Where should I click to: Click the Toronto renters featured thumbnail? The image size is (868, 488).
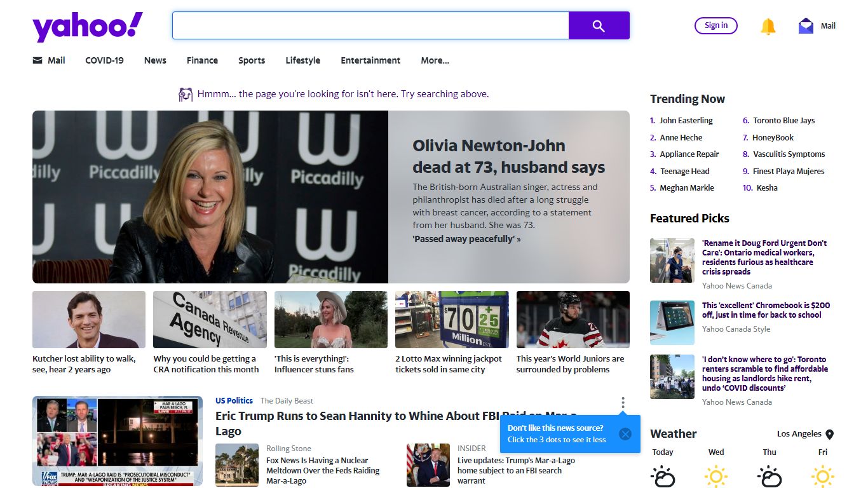click(x=672, y=377)
